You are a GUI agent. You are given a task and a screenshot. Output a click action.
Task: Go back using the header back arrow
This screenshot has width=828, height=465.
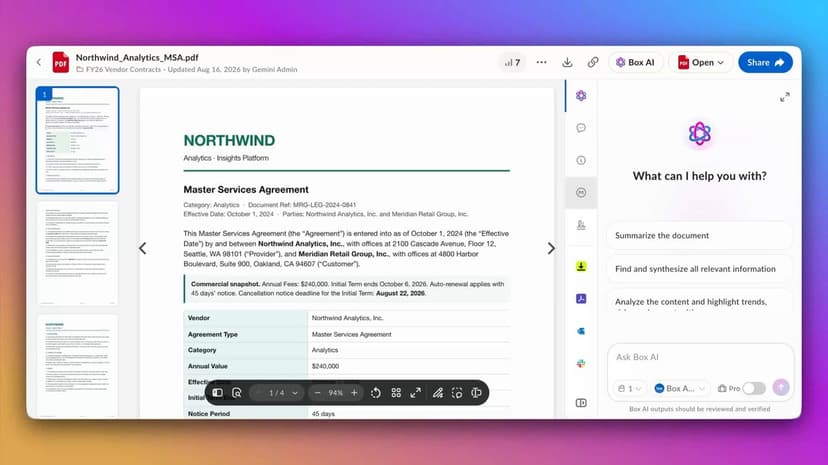[39, 62]
